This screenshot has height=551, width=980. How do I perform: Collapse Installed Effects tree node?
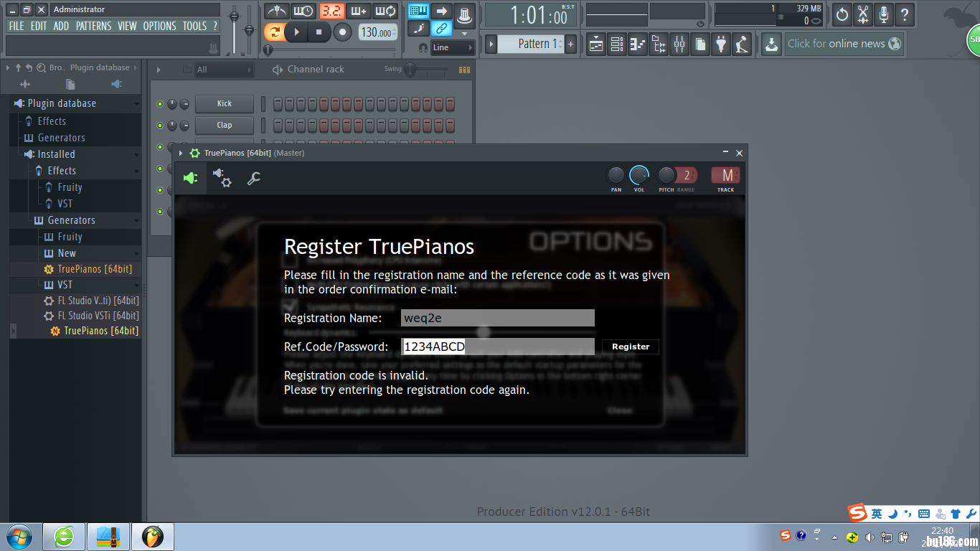(x=137, y=171)
